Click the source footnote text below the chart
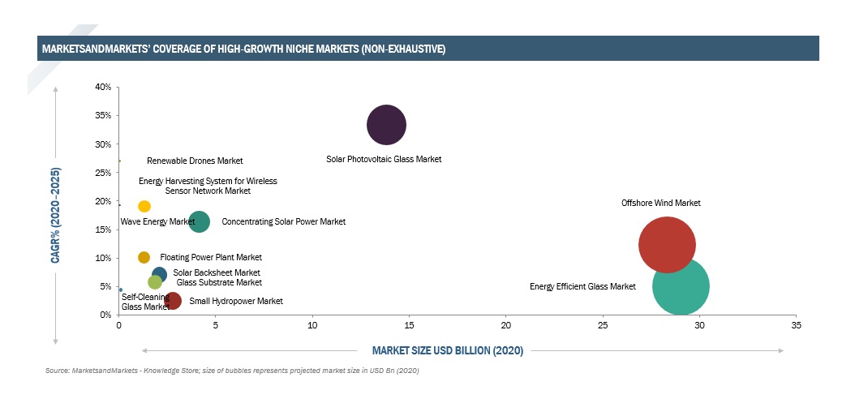The height and width of the screenshot is (416, 868). click(x=232, y=371)
